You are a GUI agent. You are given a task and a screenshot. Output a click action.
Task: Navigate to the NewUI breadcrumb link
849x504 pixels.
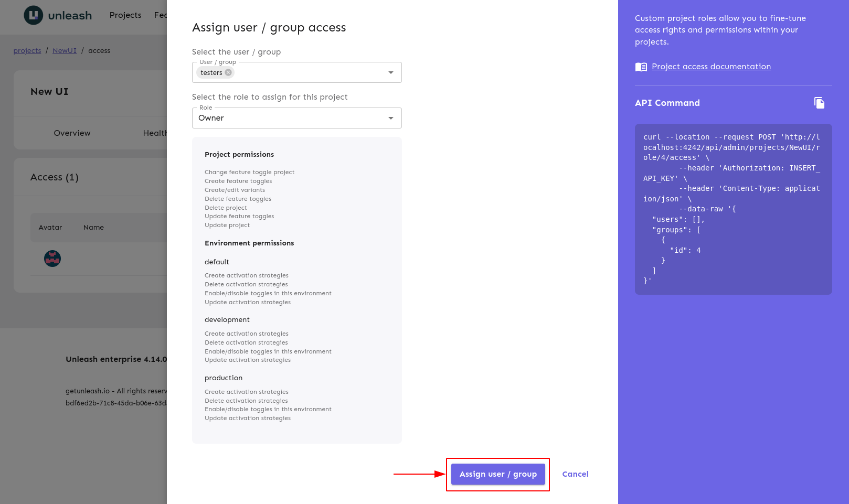pos(65,51)
